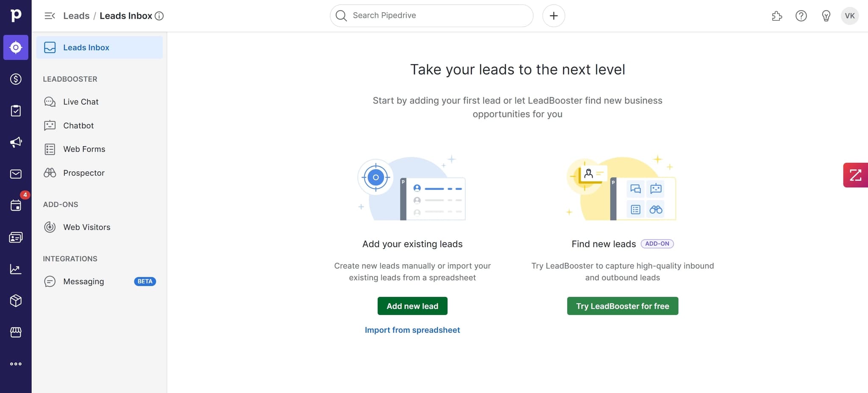Click the lightbulb suggestions icon
The width and height of the screenshot is (868, 393).
(826, 16)
